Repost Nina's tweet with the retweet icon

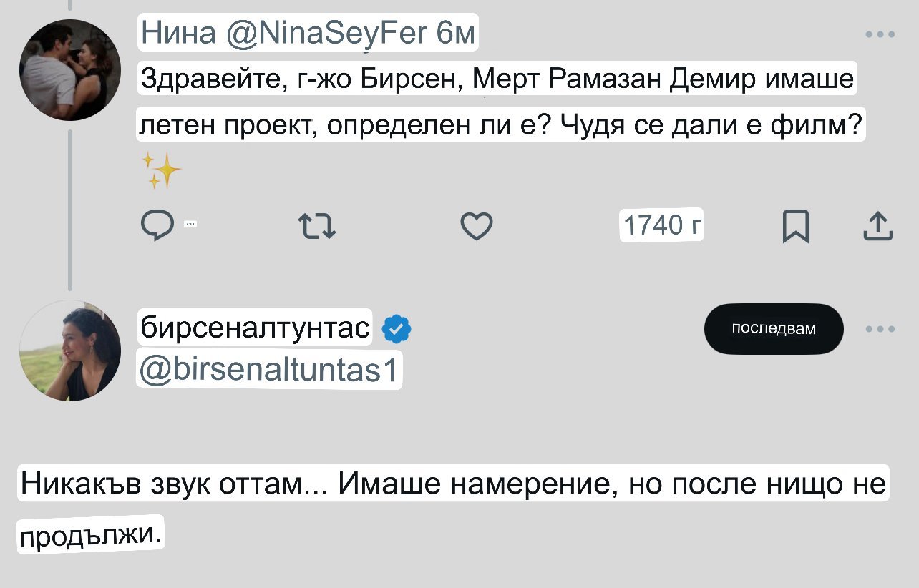point(316,226)
